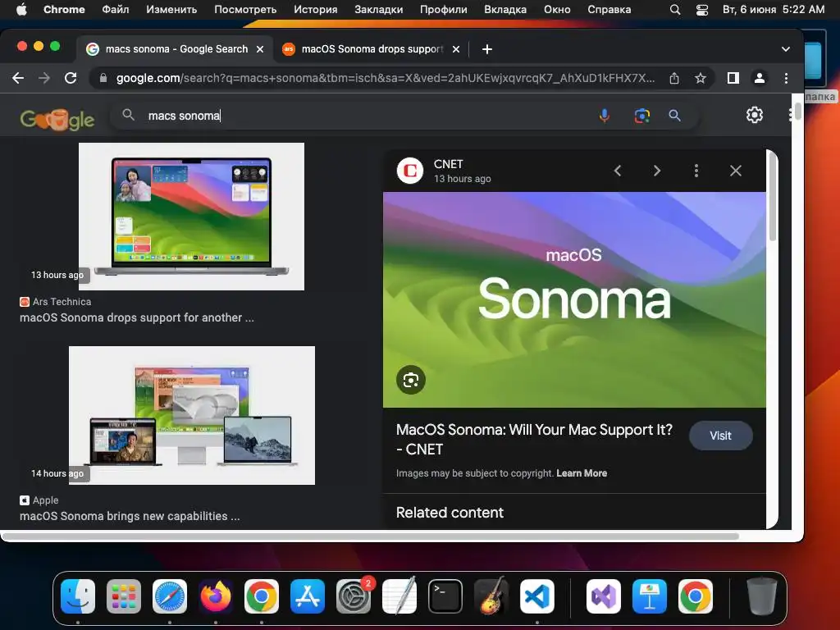Open macOS Sonoma brings new capabilities result
This screenshot has height=630, width=840.
(130, 516)
